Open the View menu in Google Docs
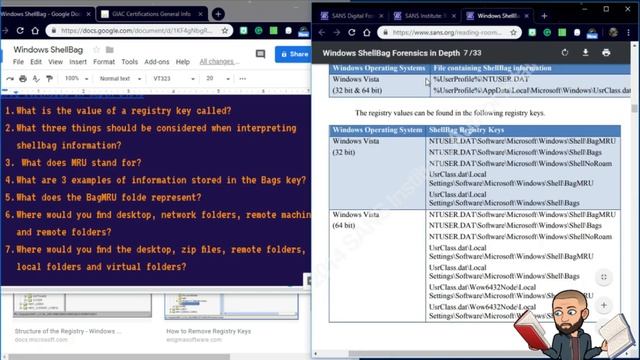 (56, 62)
